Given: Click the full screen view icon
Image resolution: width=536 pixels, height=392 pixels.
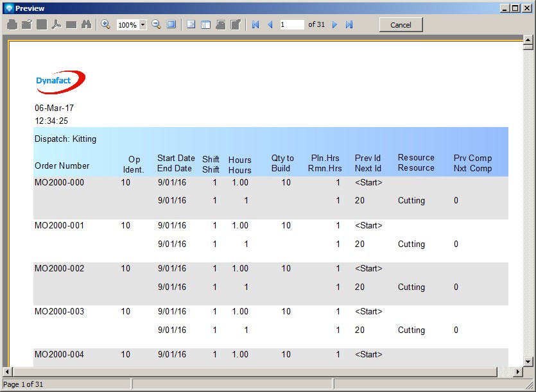Looking at the screenshot, I should pos(171,24).
